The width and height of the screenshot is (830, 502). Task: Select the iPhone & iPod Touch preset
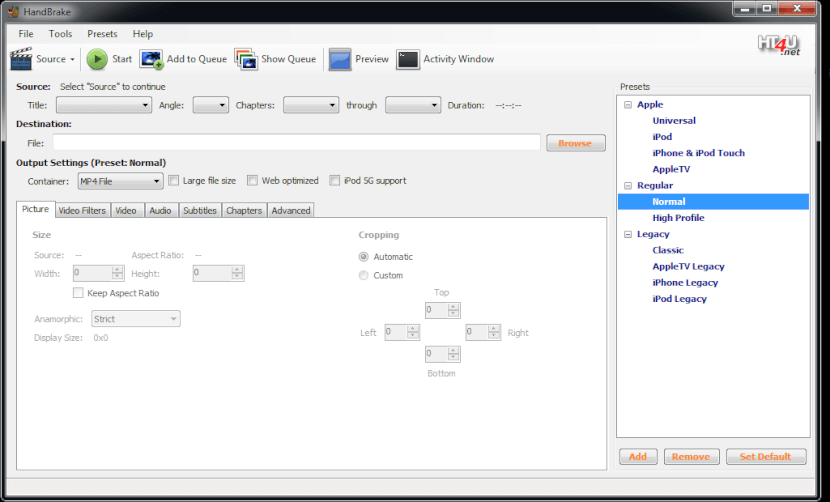(698, 153)
